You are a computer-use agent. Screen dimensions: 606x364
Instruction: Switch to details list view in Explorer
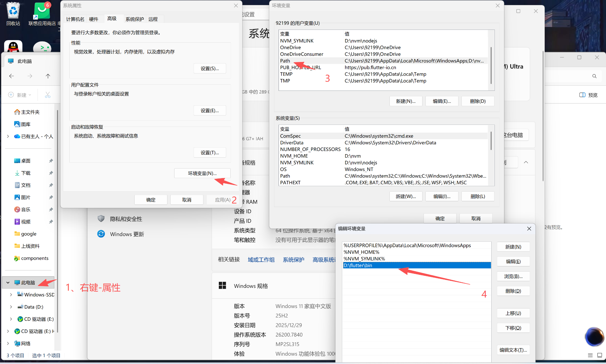coord(590,355)
